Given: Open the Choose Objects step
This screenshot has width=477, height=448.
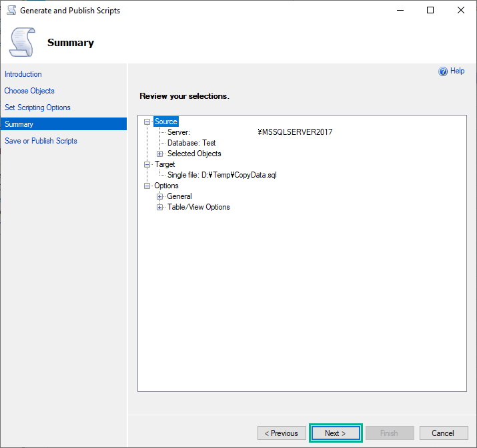Looking at the screenshot, I should [x=29, y=91].
